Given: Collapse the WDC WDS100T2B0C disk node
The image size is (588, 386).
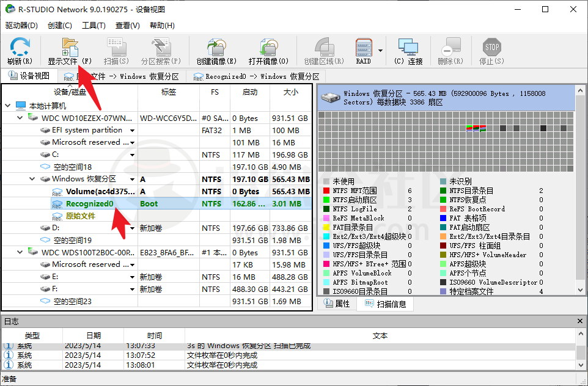Looking at the screenshot, I should (x=20, y=253).
